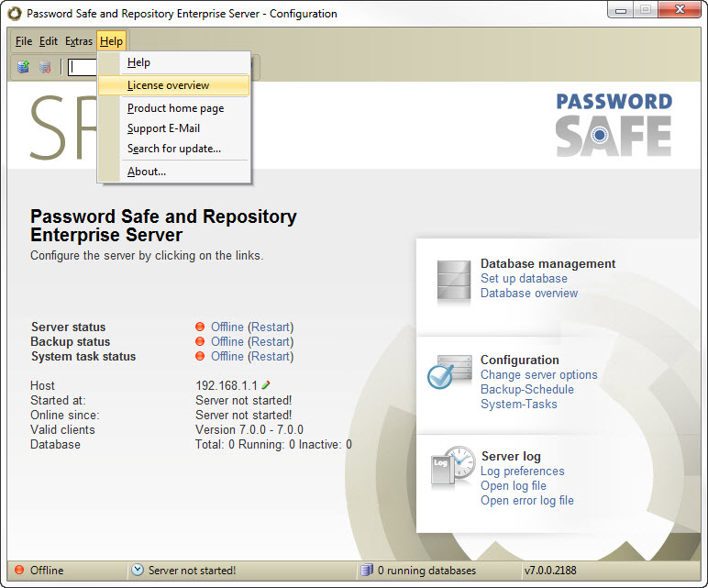Choose Help entry in the dropdown menu
Viewport: 708px width, 588px height.
(x=174, y=62)
